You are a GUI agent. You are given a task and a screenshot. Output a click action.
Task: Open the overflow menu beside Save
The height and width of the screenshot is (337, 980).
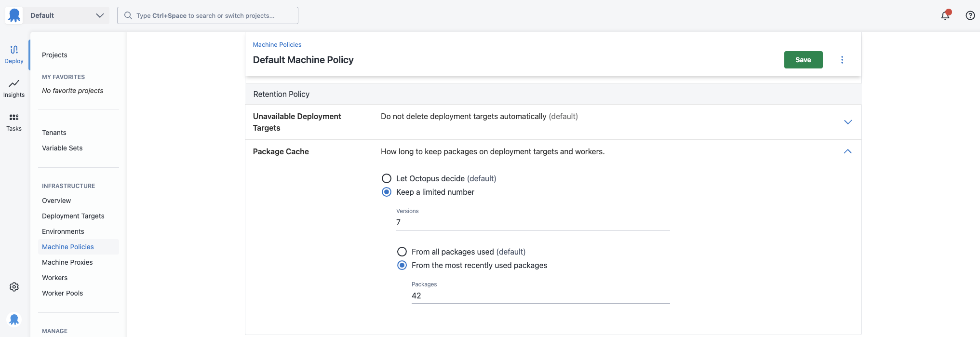point(842,60)
